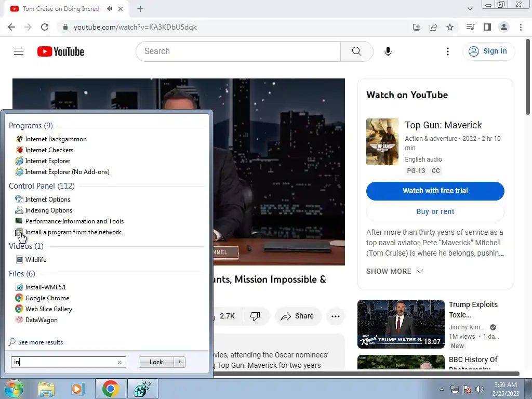
Task: Open Chrome media controls icon
Action: tap(470, 27)
